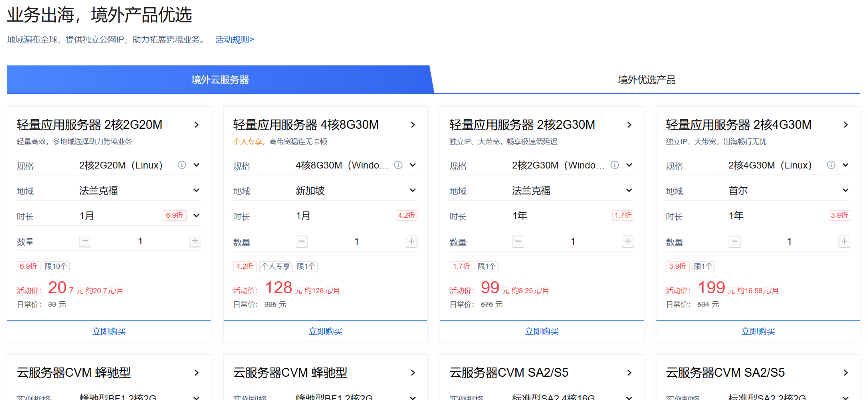Expand 规格 dropdown 2核4G30M (Linux)
Viewport: 868px width, 400px height.
pos(846,165)
